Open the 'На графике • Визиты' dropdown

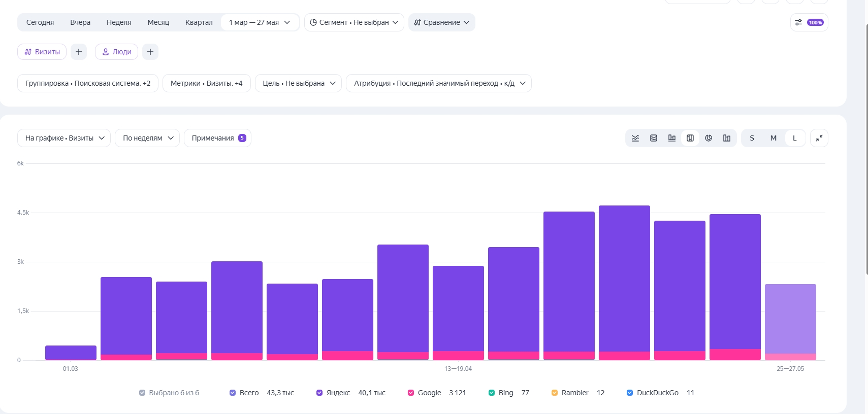[64, 138]
